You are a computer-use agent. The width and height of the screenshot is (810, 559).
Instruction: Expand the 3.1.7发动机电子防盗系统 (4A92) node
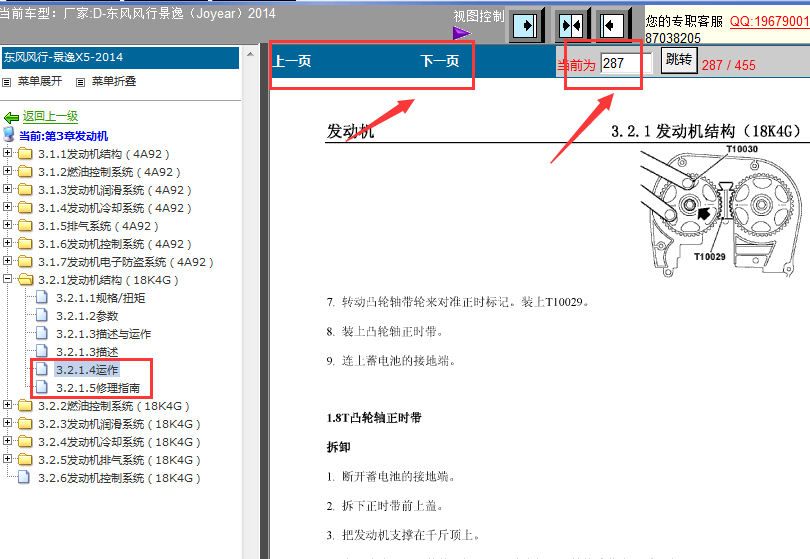click(7, 261)
